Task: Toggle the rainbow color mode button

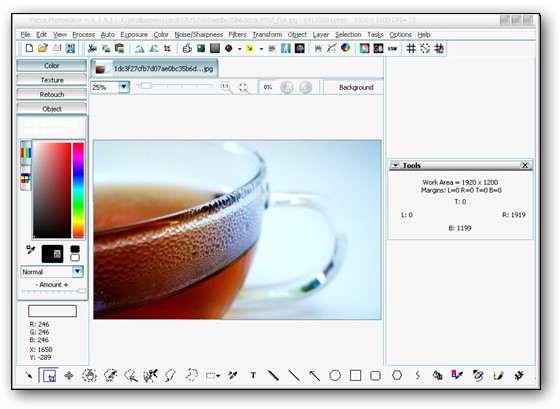Action: [26, 153]
